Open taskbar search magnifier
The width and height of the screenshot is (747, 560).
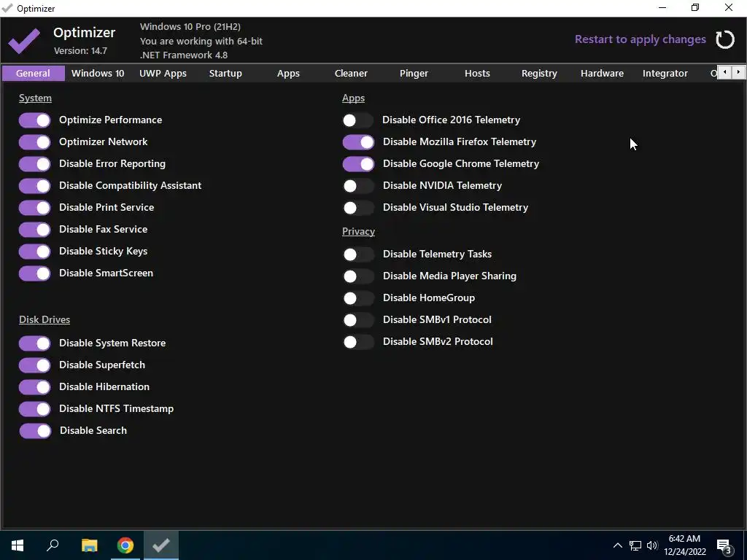click(x=53, y=545)
